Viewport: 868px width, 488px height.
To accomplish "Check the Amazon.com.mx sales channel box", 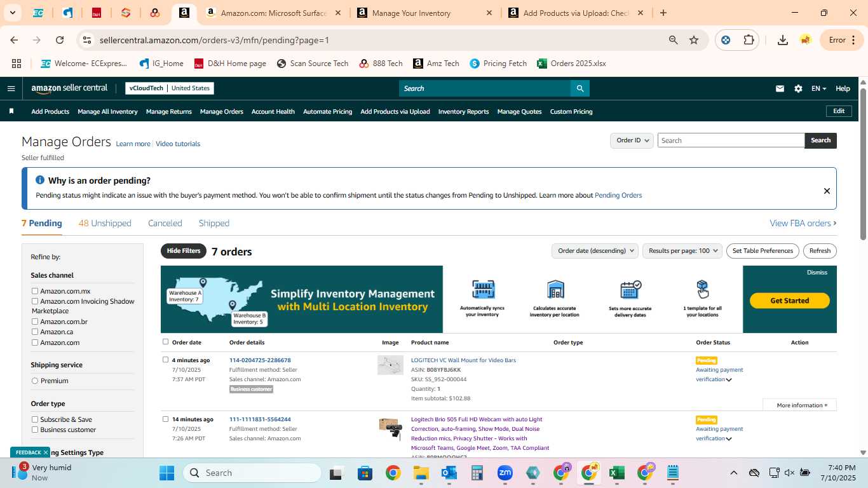I will tap(35, 291).
